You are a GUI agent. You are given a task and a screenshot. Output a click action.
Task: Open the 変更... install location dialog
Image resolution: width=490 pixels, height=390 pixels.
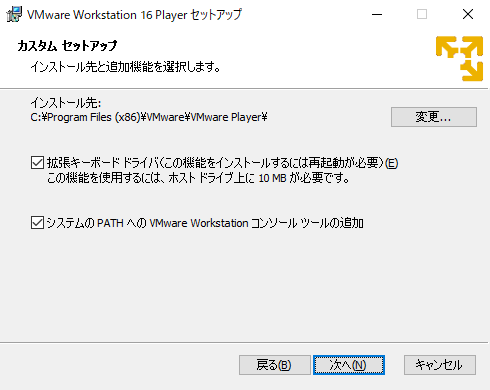coord(434,117)
